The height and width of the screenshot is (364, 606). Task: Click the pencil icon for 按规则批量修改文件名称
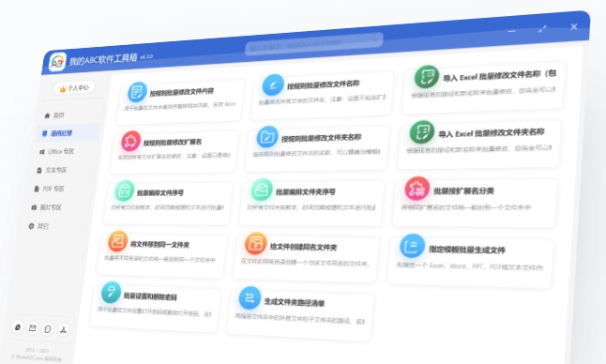point(273,84)
